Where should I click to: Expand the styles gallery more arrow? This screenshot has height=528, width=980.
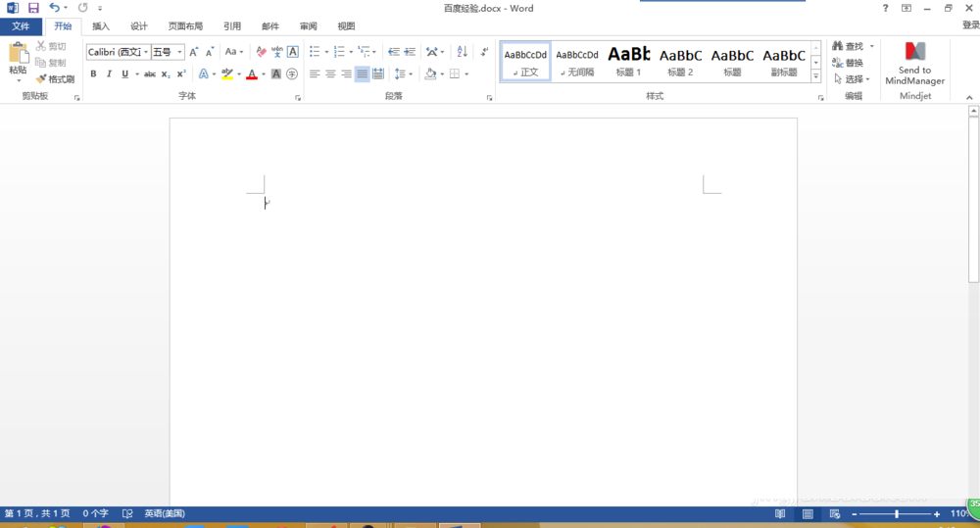(815, 75)
